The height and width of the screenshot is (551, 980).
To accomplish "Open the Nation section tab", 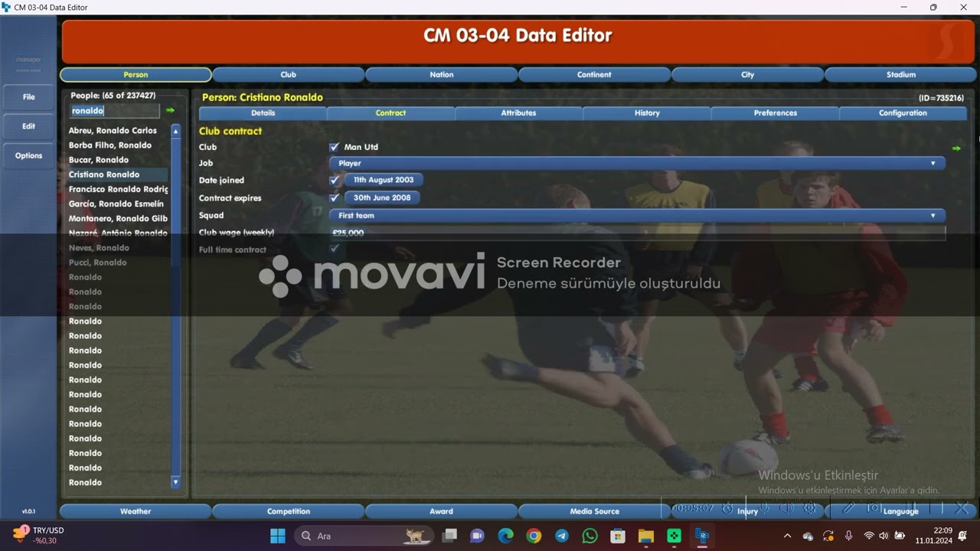I will (441, 74).
